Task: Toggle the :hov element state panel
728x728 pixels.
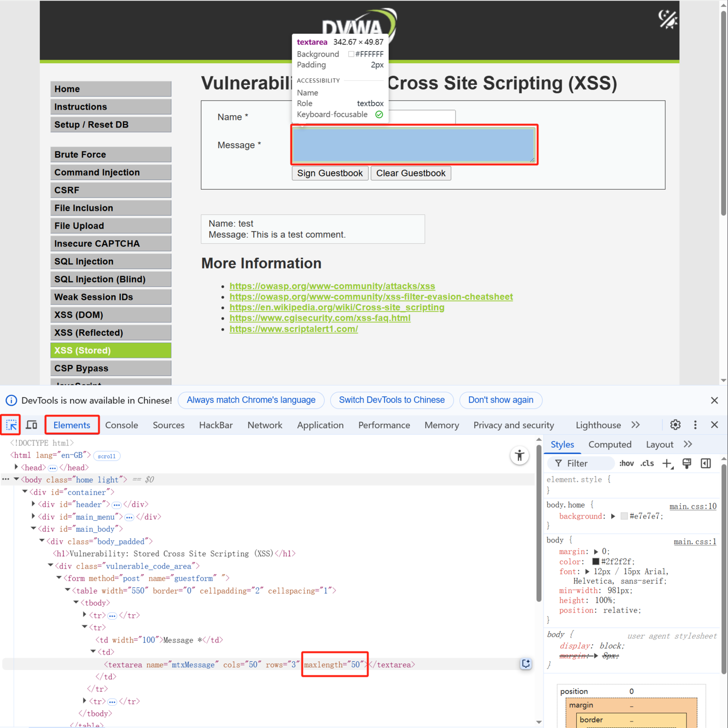Action: (x=626, y=464)
